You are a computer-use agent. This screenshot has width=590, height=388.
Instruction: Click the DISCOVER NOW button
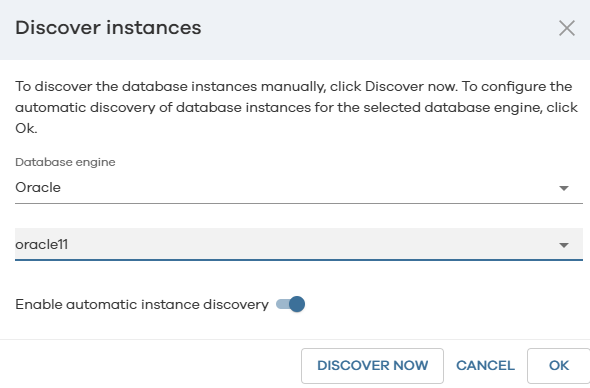(x=372, y=365)
